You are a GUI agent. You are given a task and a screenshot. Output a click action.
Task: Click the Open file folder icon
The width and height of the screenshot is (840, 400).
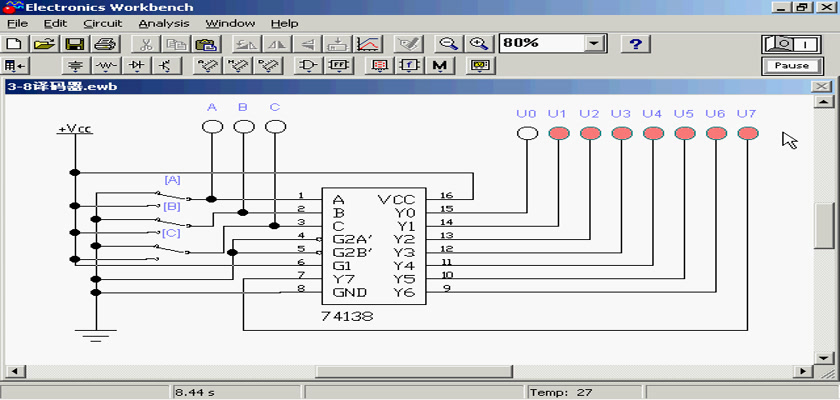click(x=46, y=44)
